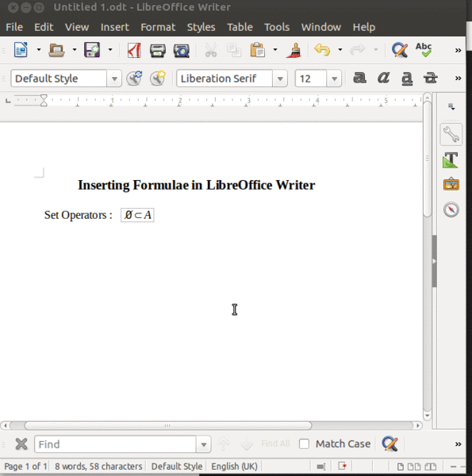Open the Insert menu
Viewport: 472px width, 476px height.
click(115, 27)
